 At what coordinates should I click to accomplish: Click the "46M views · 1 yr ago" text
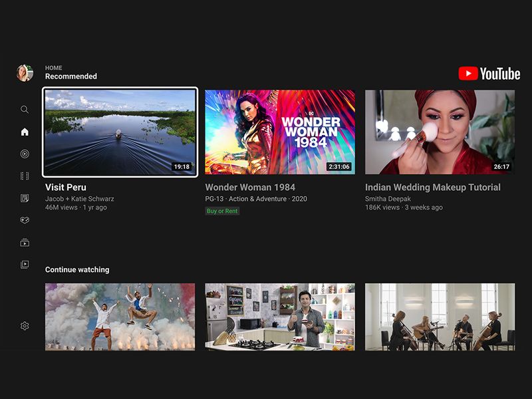tap(76, 207)
